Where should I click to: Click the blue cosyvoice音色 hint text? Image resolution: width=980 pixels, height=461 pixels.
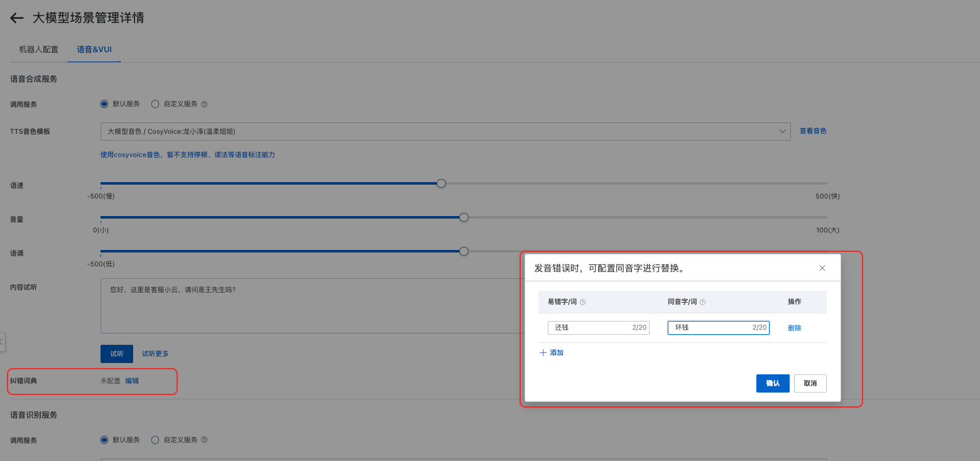coord(188,155)
